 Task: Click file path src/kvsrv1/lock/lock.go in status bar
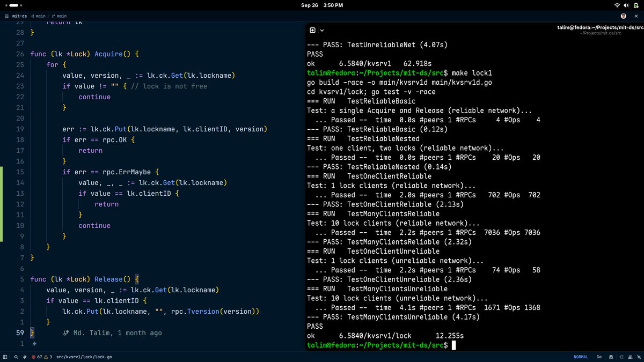[x=84, y=357]
